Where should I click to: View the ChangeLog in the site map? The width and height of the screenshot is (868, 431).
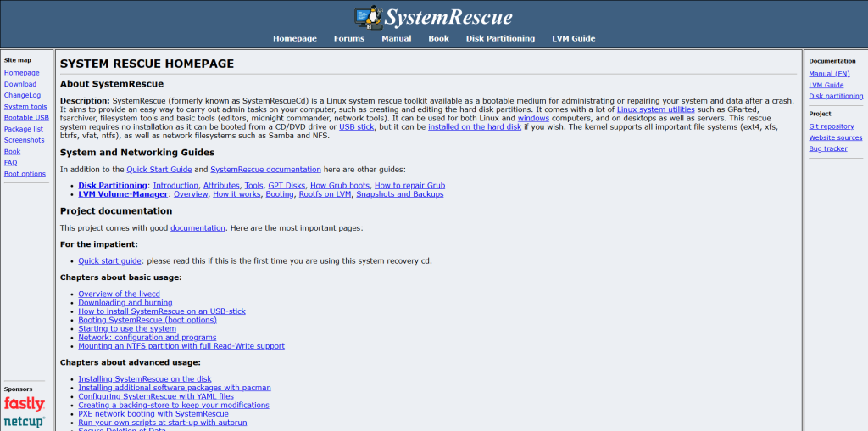[x=22, y=95]
